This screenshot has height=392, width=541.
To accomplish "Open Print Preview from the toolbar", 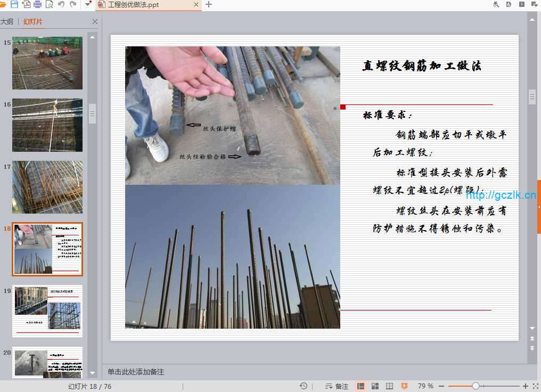I will pyautogui.click(x=49, y=5).
